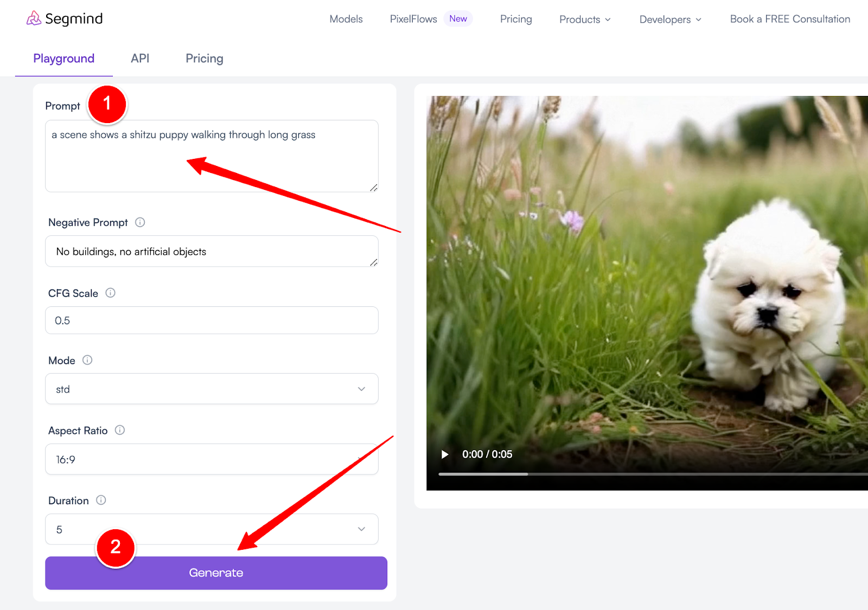Click the Negative Prompt label
This screenshot has height=610, width=868.
click(88, 222)
